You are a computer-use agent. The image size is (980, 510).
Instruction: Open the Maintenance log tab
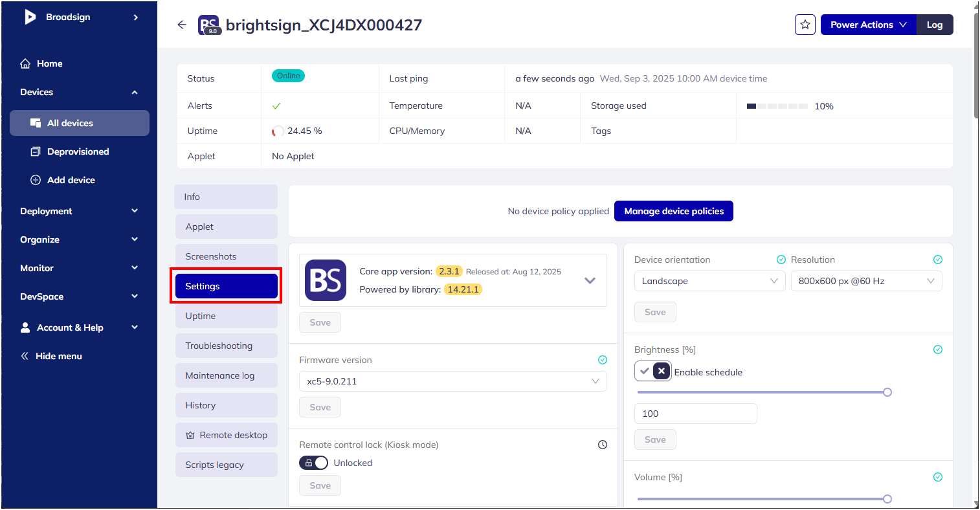point(227,375)
